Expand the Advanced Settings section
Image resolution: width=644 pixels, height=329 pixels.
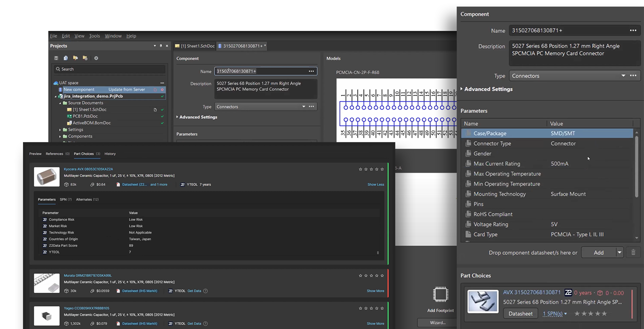click(487, 89)
